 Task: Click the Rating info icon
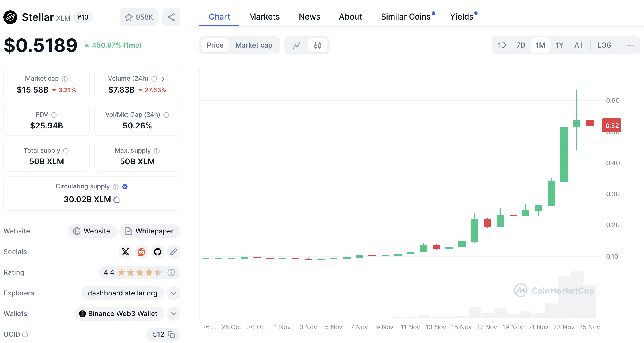(171, 272)
